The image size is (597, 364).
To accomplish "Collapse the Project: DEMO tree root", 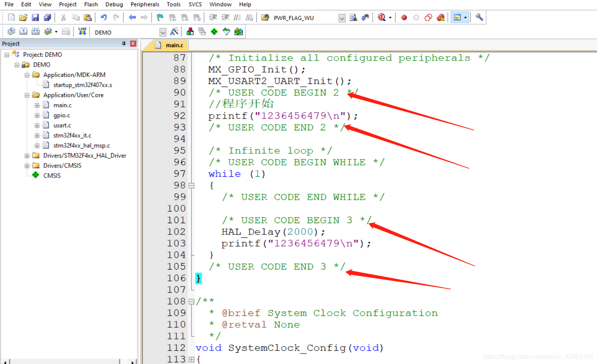I will (x=6, y=54).
